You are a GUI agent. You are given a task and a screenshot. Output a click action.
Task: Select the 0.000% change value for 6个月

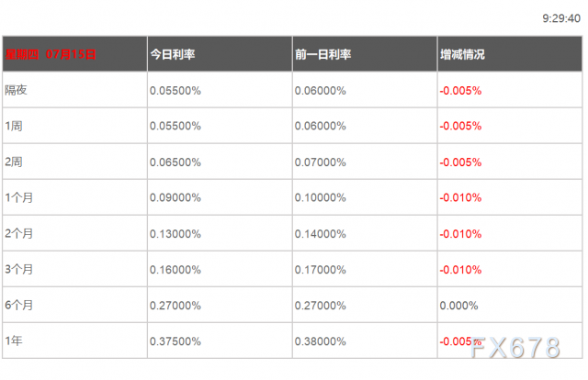[x=458, y=306]
